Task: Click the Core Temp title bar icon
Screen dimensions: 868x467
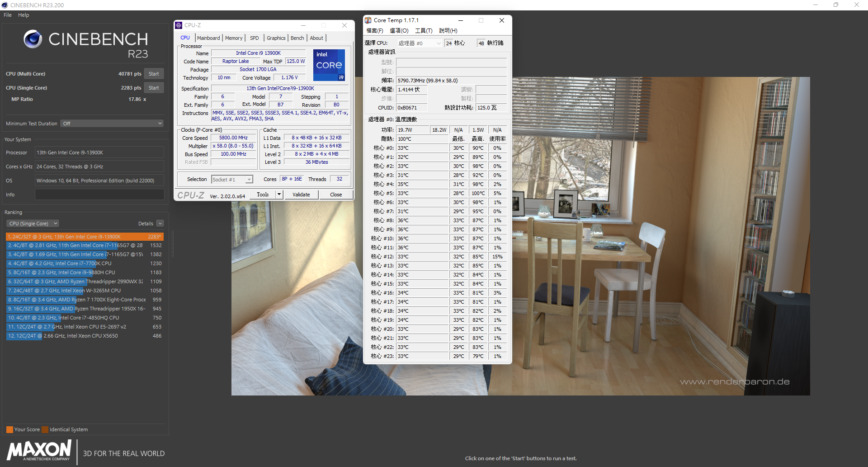Action: pos(368,20)
